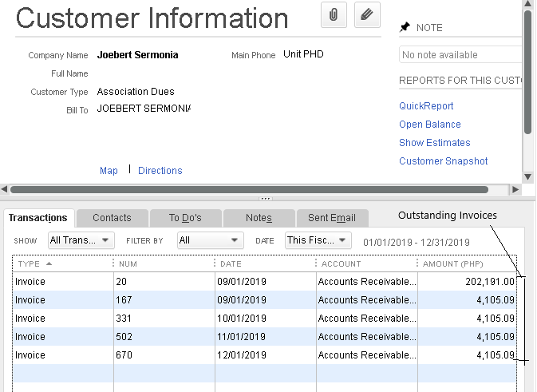
Task: Click the panel splitter dots handle
Action: click(266, 199)
